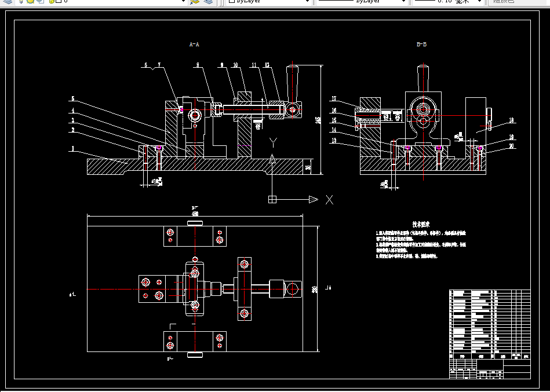Select the Y axis label of the UCS icon

[x=273, y=142]
